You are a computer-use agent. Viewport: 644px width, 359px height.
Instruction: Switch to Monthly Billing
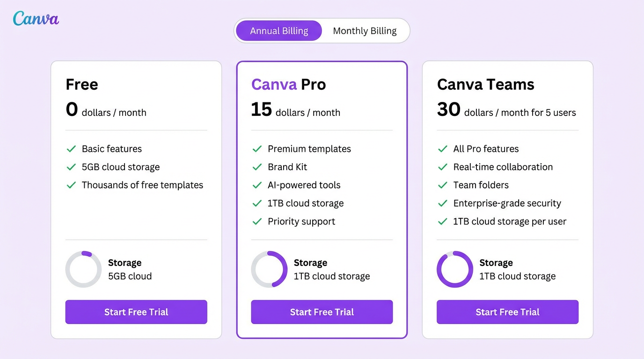click(365, 30)
